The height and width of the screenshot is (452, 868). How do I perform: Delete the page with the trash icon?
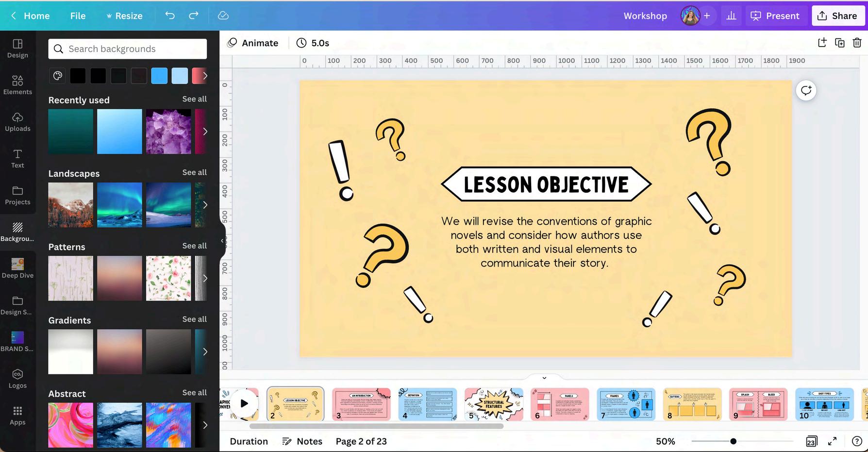click(857, 43)
